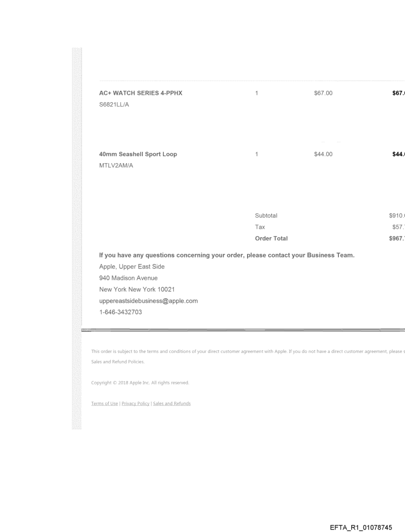405x532 pixels.
Task: Click the Apple, Upper East Side store name
Action: (132, 267)
